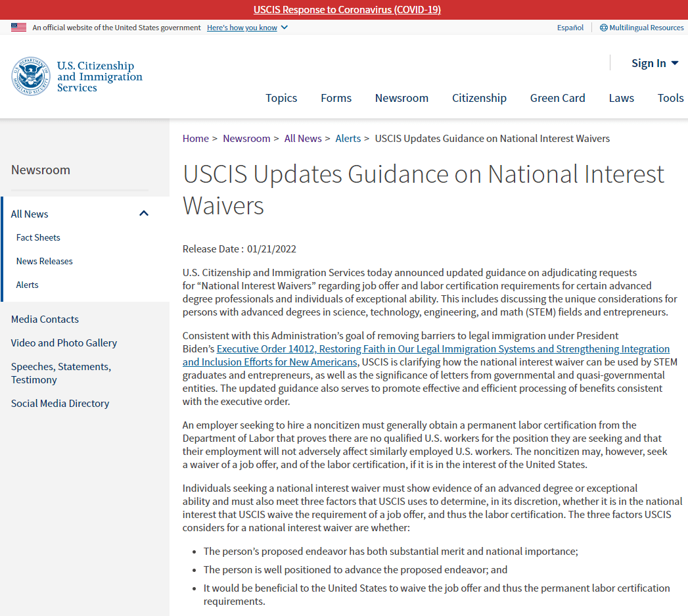Click the Release Date 01/21/2022 text
This screenshot has height=616, width=688.
tap(239, 249)
